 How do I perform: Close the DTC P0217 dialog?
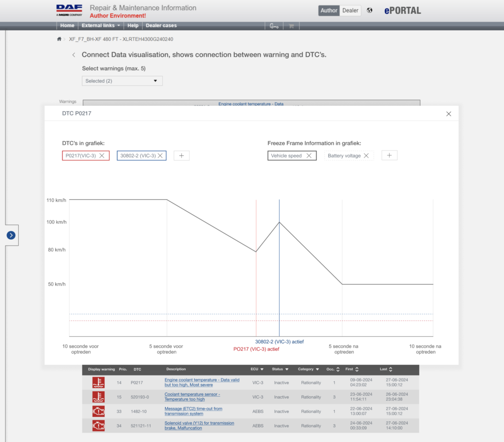tap(449, 114)
